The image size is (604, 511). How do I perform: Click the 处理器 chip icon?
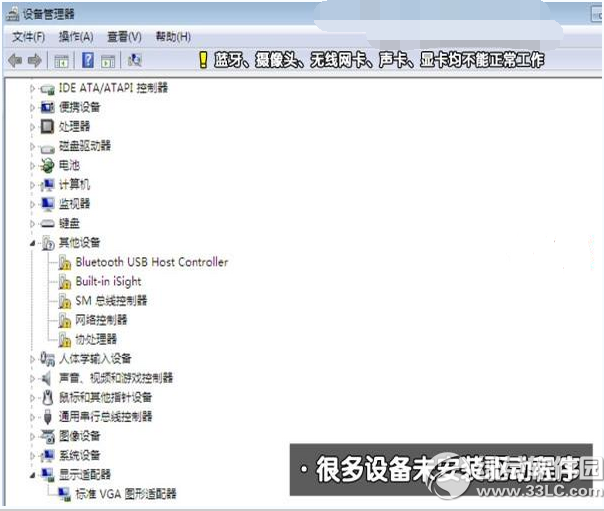(x=47, y=127)
